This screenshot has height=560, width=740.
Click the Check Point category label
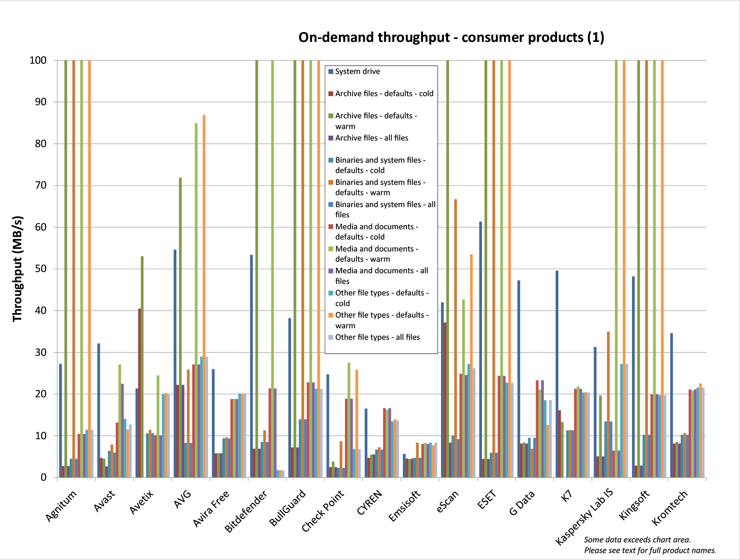point(323,511)
